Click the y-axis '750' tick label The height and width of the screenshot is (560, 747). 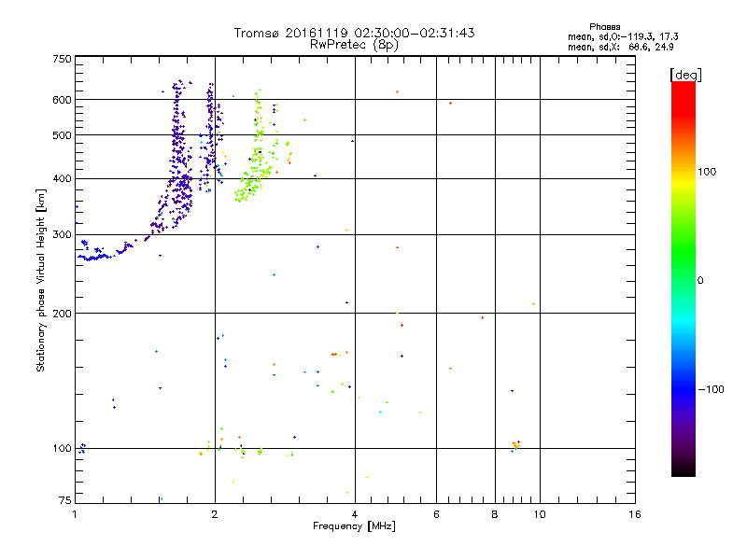click(x=62, y=59)
